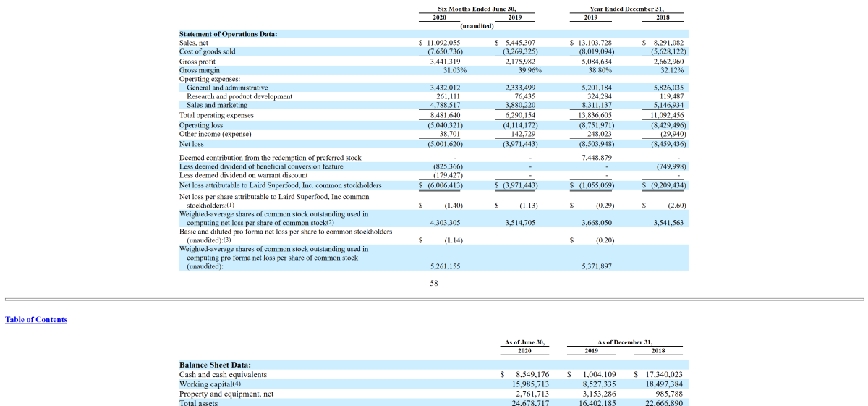
Task: Click the 'Cash and cash equivalents' row label
Action: point(223,375)
